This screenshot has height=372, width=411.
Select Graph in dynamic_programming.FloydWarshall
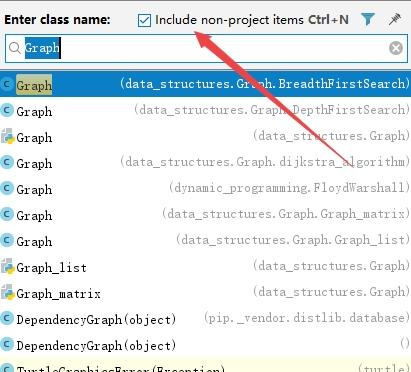[205, 188]
